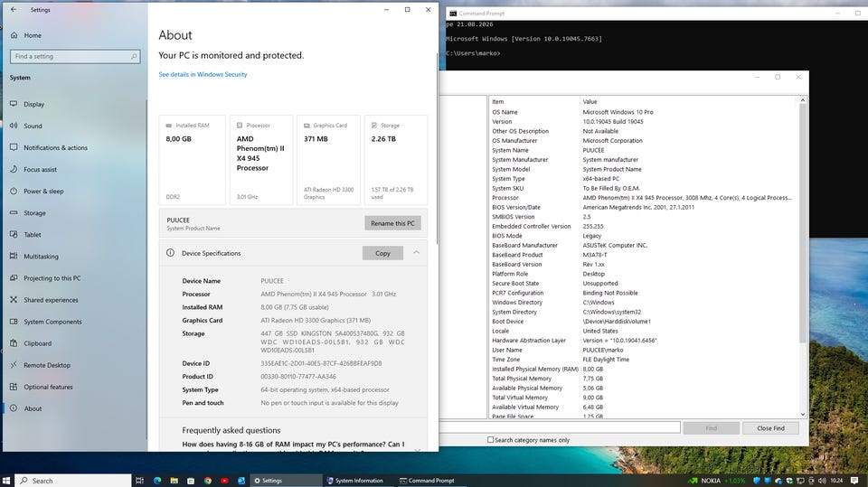The width and height of the screenshot is (868, 487).
Task: Click the Device ID value text
Action: [x=321, y=363]
